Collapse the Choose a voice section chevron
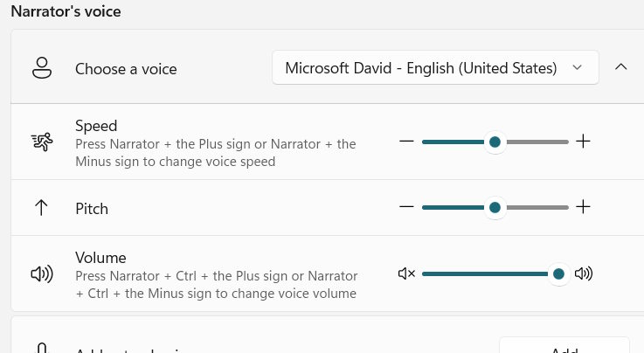644x353 pixels. (x=621, y=67)
